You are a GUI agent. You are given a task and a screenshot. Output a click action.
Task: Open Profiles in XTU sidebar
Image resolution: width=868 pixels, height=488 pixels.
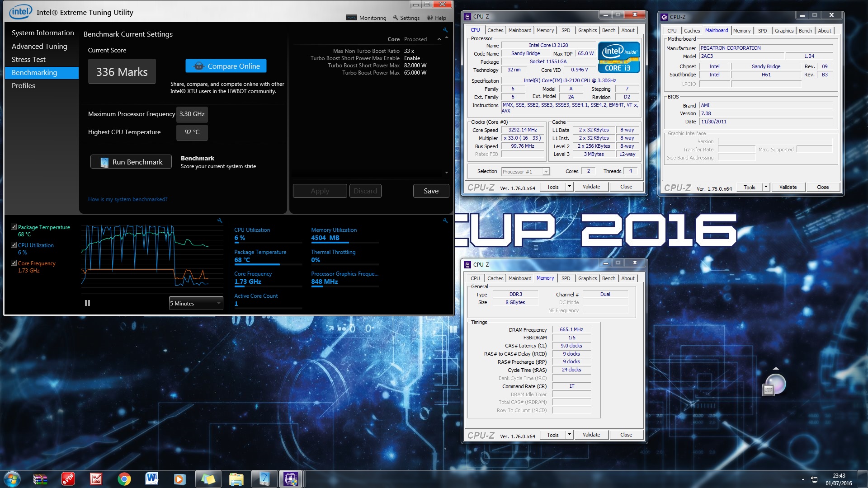coord(24,85)
